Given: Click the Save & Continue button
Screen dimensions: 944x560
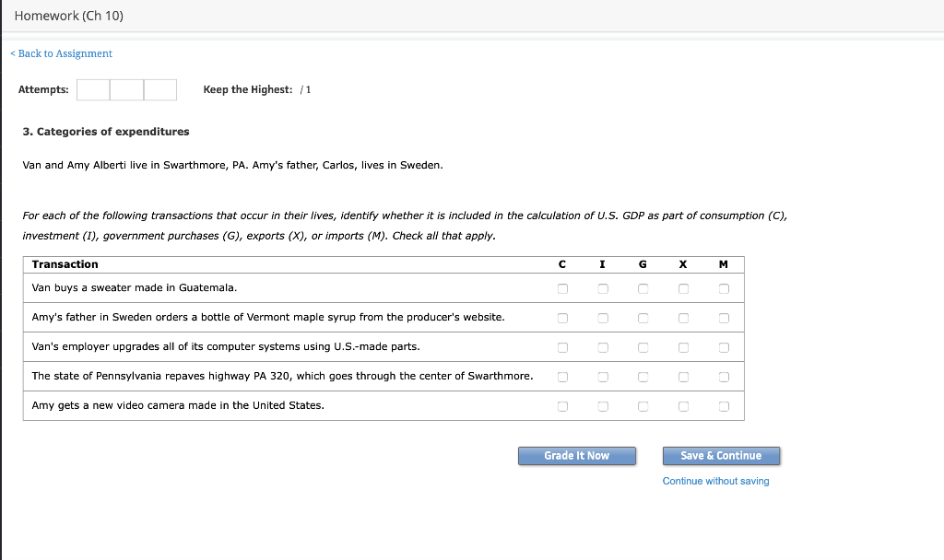Looking at the screenshot, I should (x=720, y=455).
